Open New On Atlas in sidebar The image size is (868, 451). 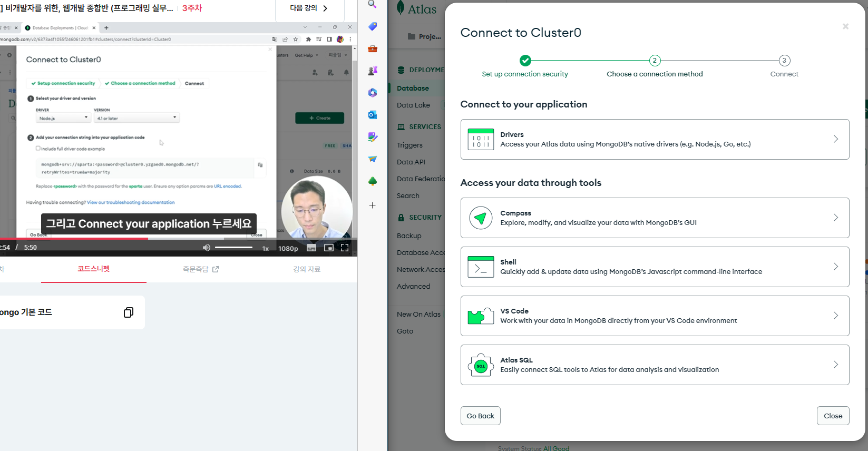point(418,315)
